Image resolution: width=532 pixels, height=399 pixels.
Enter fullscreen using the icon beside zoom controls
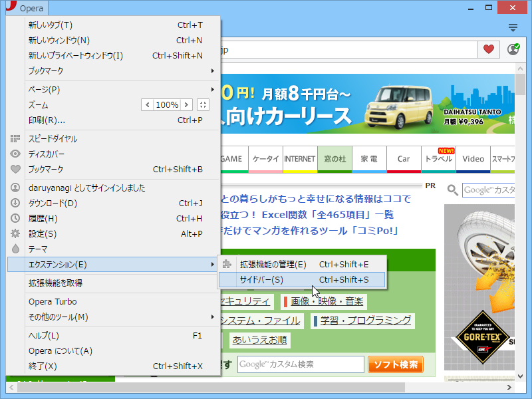pos(202,104)
